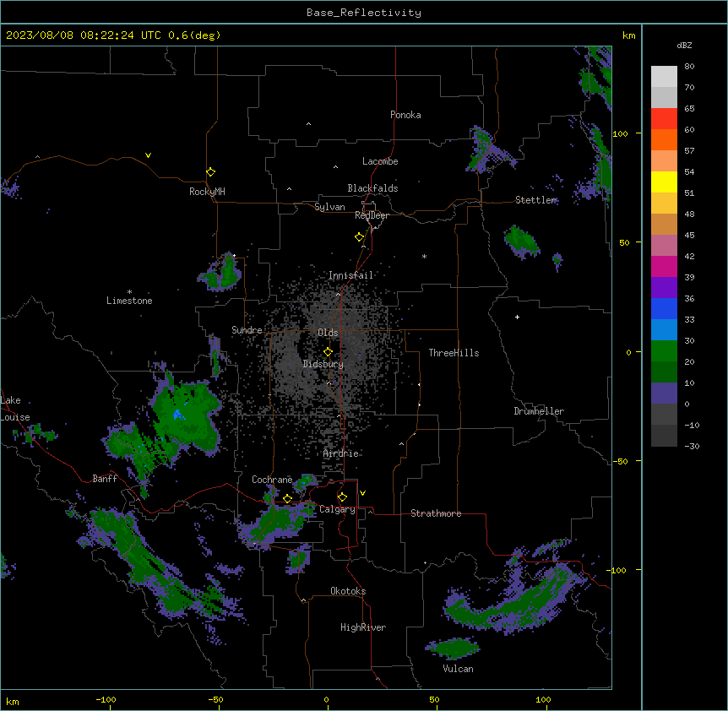Click the 80 value in the dBZ legend
The height and width of the screenshot is (711, 728).
(x=689, y=67)
